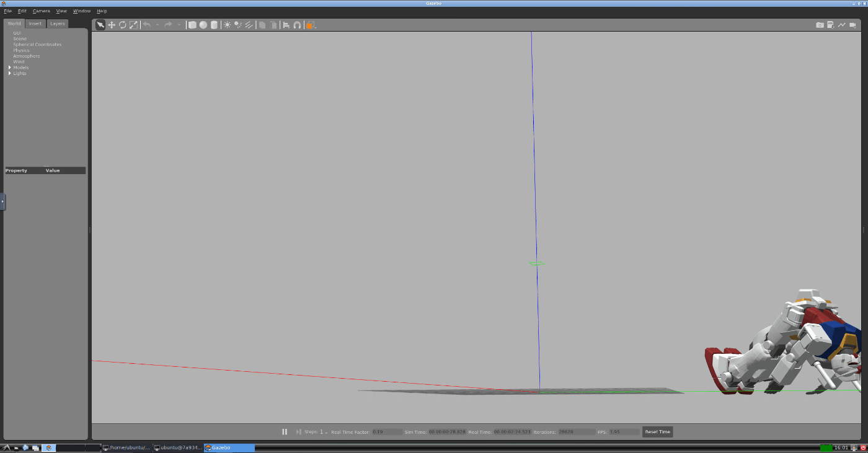This screenshot has height=453, width=868.
Task: Click the Iterations value field
Action: click(x=577, y=432)
